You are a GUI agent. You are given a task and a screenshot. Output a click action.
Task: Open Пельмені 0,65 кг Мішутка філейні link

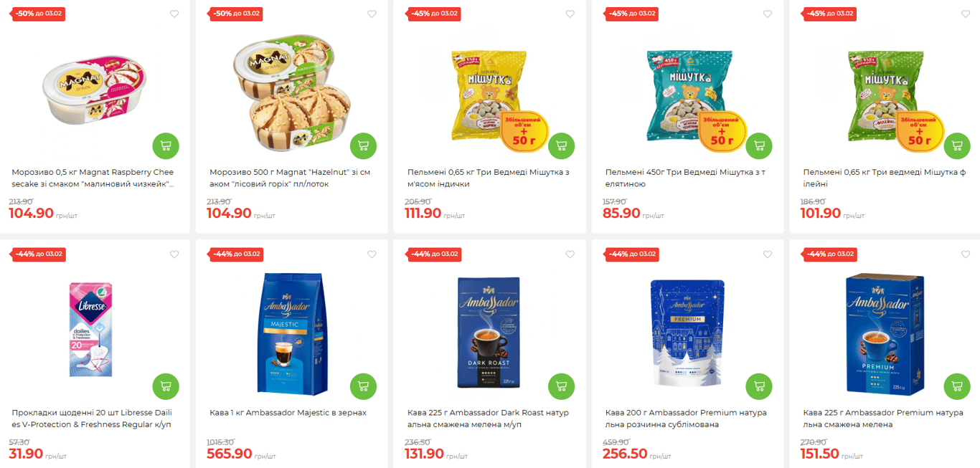(x=885, y=178)
